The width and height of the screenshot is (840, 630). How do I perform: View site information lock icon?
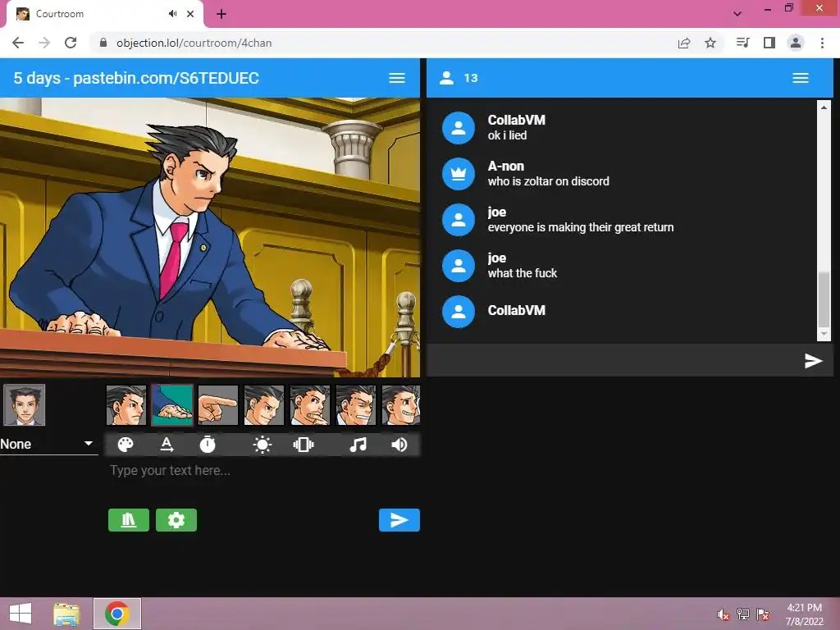click(104, 43)
